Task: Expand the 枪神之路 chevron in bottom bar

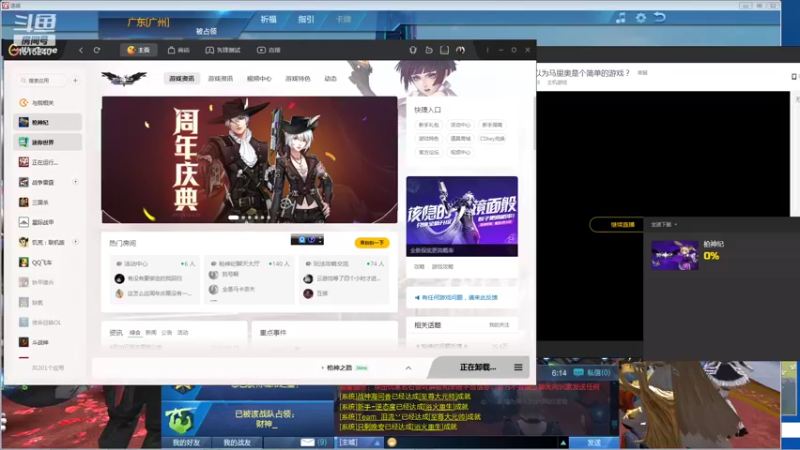Action: point(408,368)
